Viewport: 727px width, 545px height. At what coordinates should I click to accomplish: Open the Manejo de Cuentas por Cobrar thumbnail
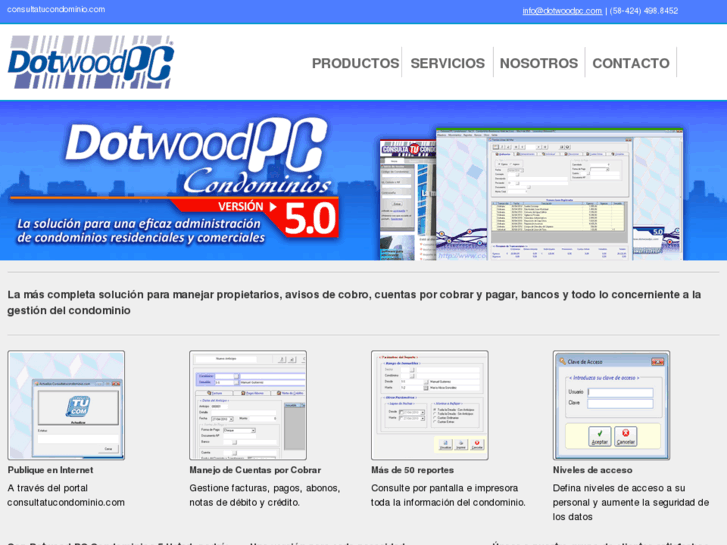248,405
